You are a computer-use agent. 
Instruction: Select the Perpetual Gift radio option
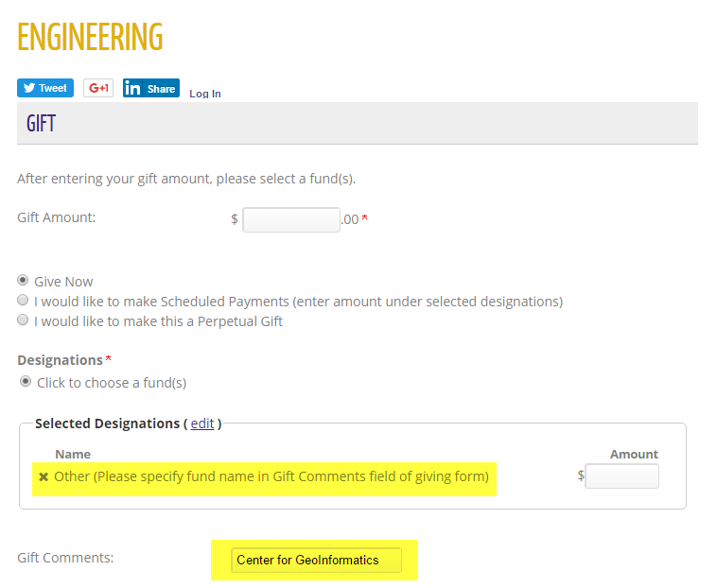(x=23, y=320)
